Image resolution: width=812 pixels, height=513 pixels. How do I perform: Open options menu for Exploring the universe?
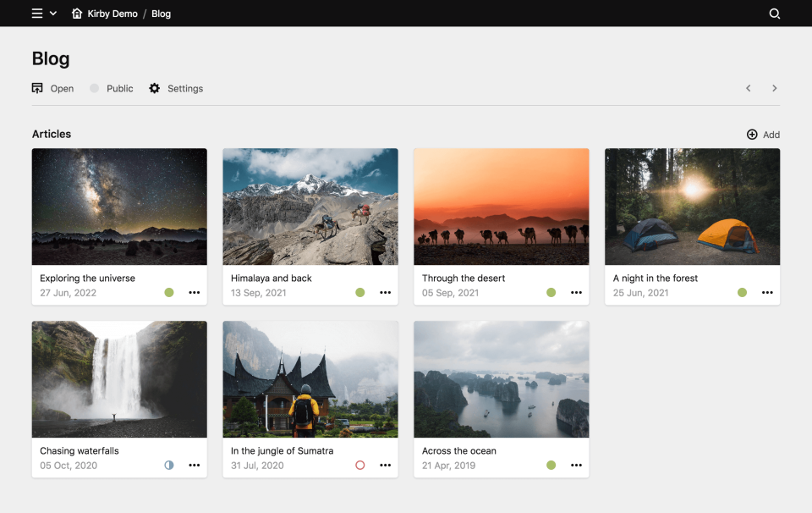195,292
